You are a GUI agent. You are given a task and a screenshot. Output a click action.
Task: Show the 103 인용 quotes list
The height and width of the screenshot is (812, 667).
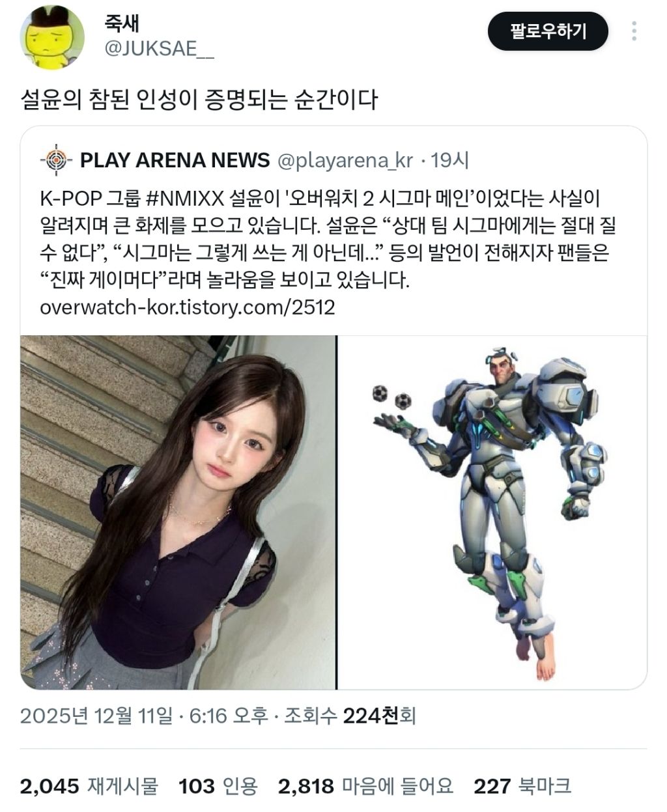click(218, 786)
